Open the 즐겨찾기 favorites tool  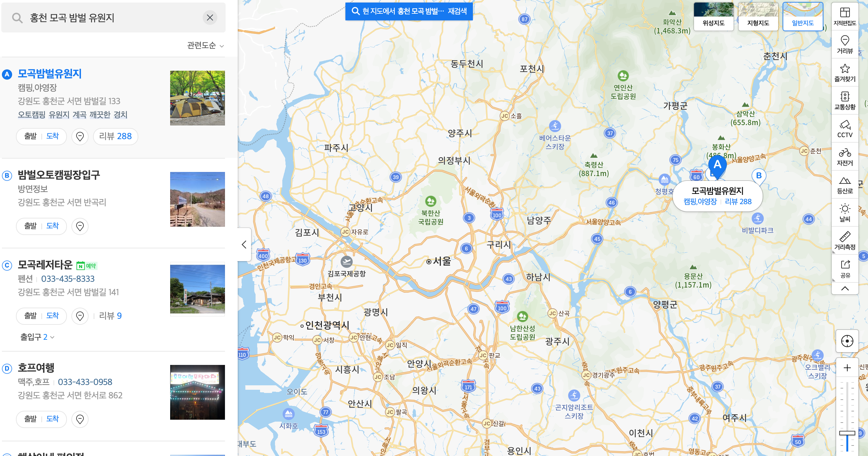[845, 72]
